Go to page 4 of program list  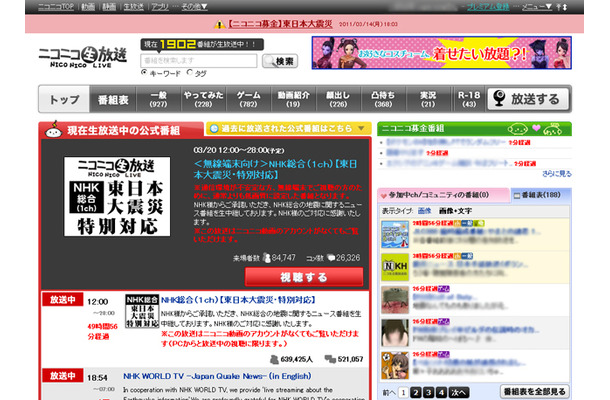(x=441, y=392)
